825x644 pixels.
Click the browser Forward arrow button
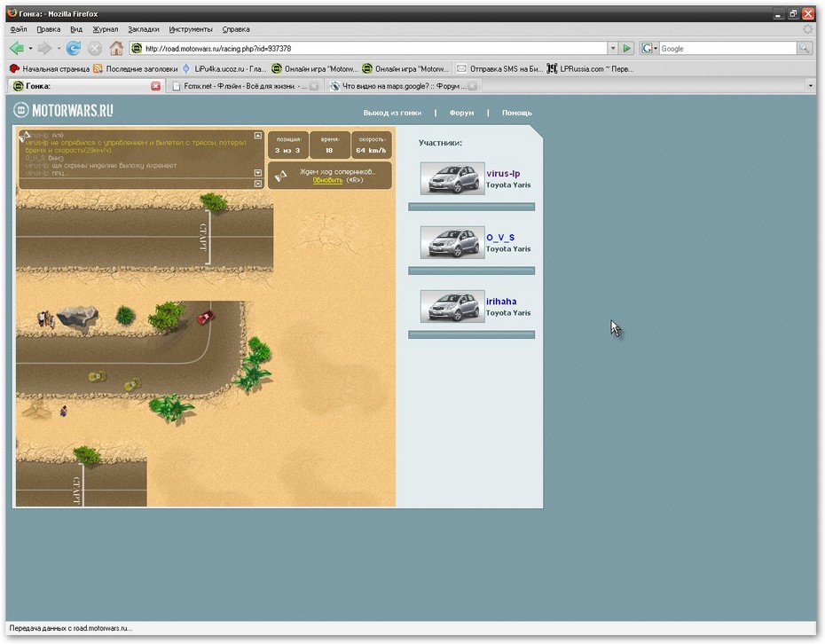pyautogui.click(x=44, y=49)
